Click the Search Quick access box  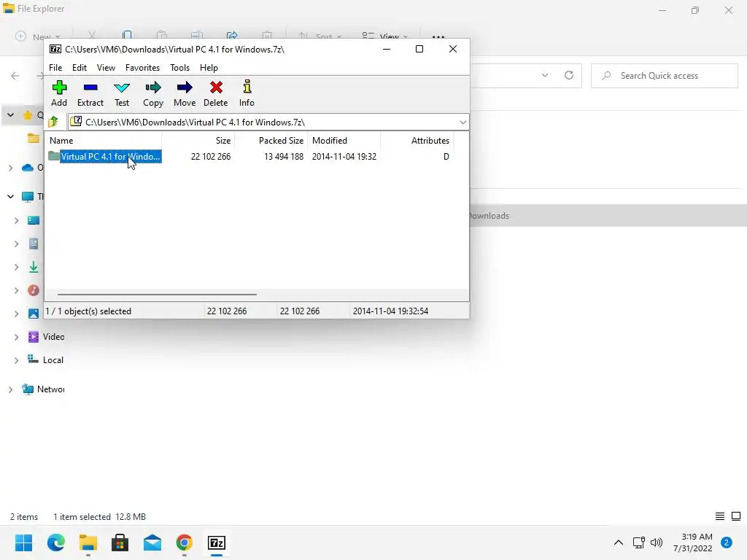point(664,76)
